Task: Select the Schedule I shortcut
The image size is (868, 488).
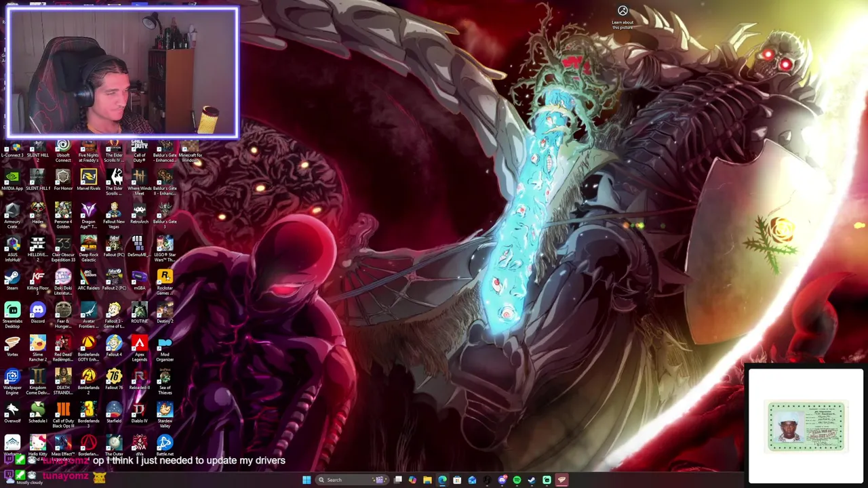Action: (x=37, y=413)
